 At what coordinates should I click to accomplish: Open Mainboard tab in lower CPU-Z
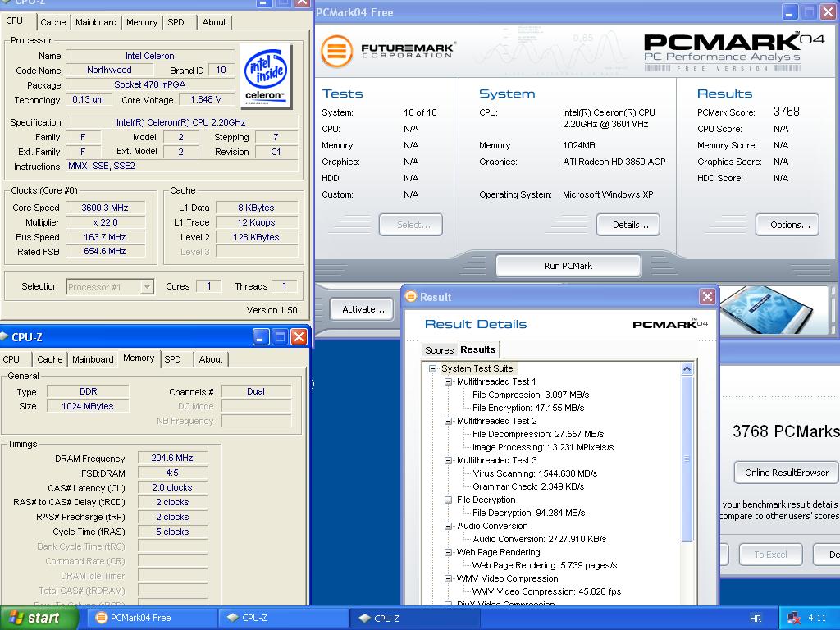click(x=93, y=359)
